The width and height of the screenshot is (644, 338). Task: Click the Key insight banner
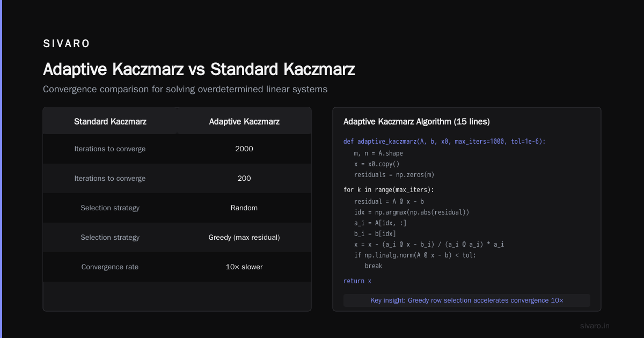pyautogui.click(x=467, y=300)
